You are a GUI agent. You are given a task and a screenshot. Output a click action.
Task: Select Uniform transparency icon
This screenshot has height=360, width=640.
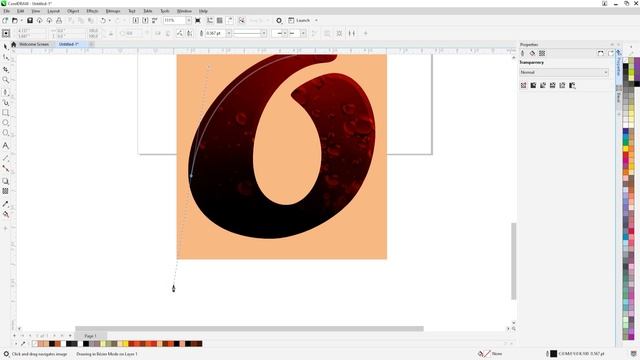point(533,85)
